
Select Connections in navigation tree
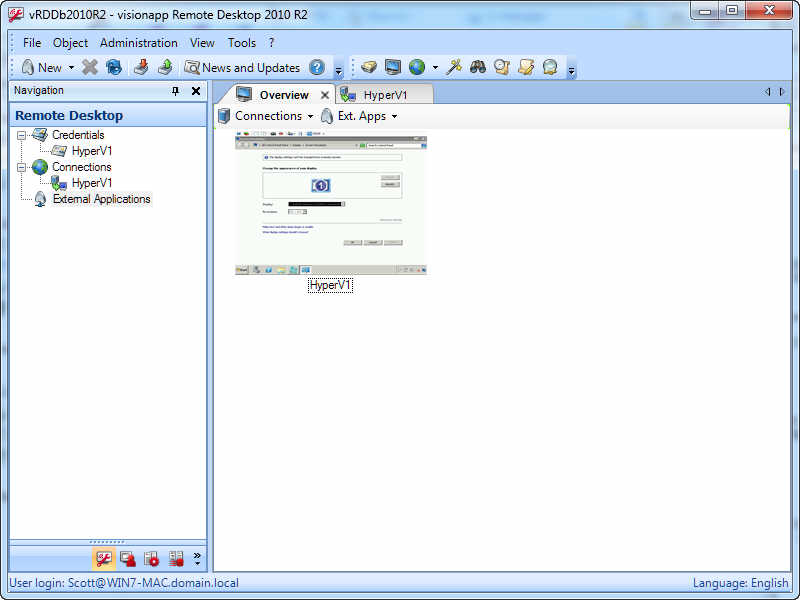coord(82,167)
